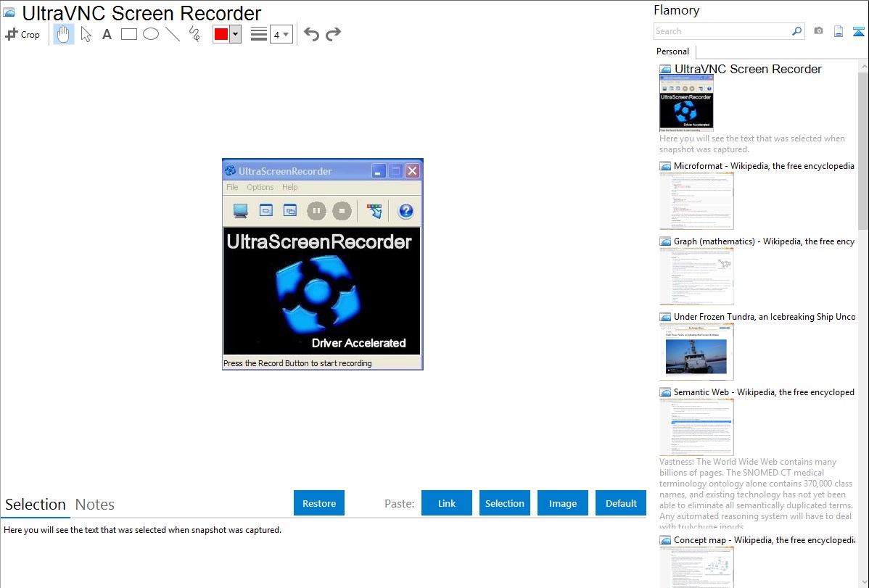Click the Flamory app icon beside the title
The width and height of the screenshot is (869, 588).
9,12
